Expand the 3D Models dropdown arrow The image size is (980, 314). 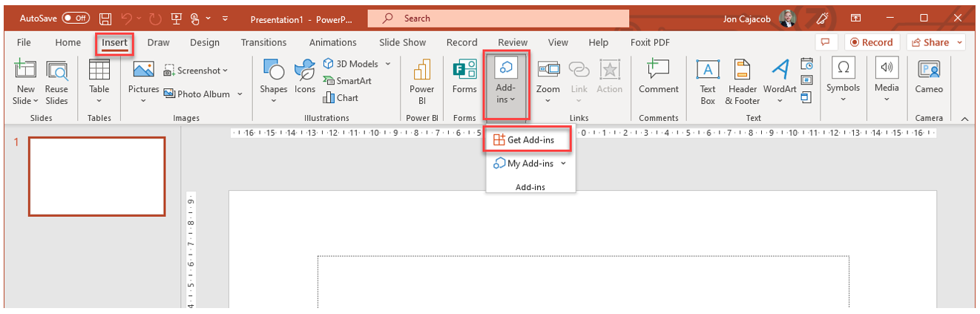[388, 65]
